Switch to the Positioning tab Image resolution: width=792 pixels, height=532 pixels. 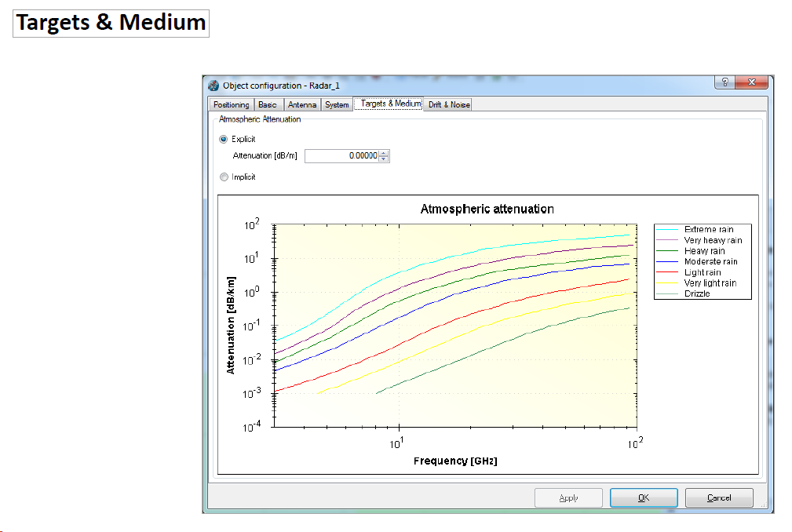[231, 104]
